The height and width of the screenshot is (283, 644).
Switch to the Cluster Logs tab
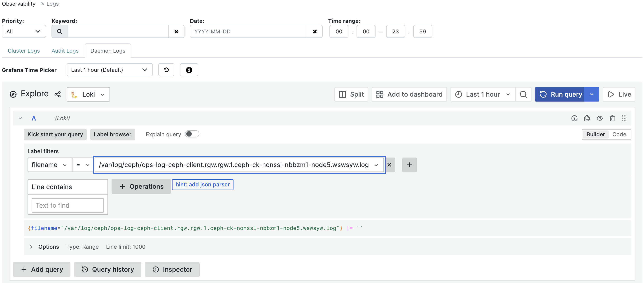pyautogui.click(x=23, y=50)
